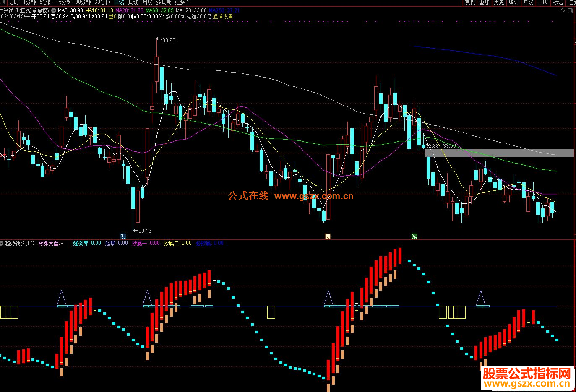Click the MA10: 31.43 value

click(99, 10)
